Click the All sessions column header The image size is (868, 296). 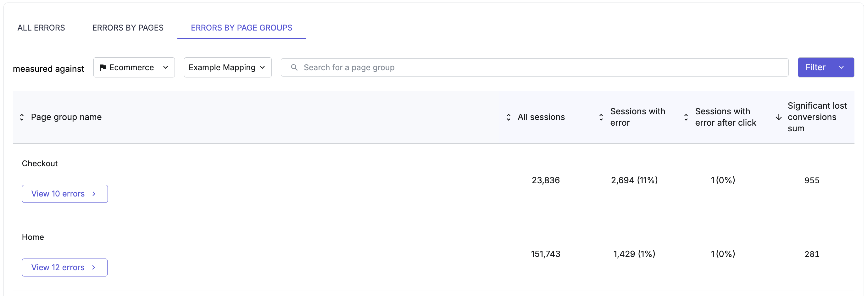coord(541,117)
